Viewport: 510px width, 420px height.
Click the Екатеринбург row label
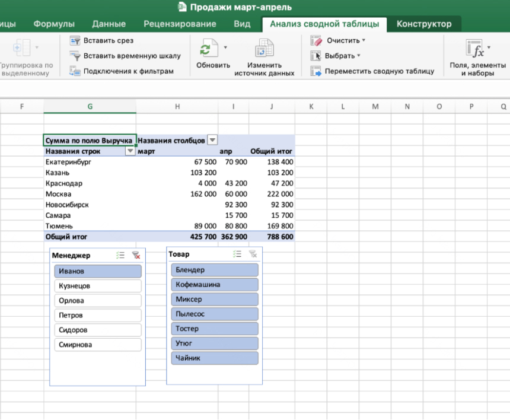pyautogui.click(x=68, y=162)
